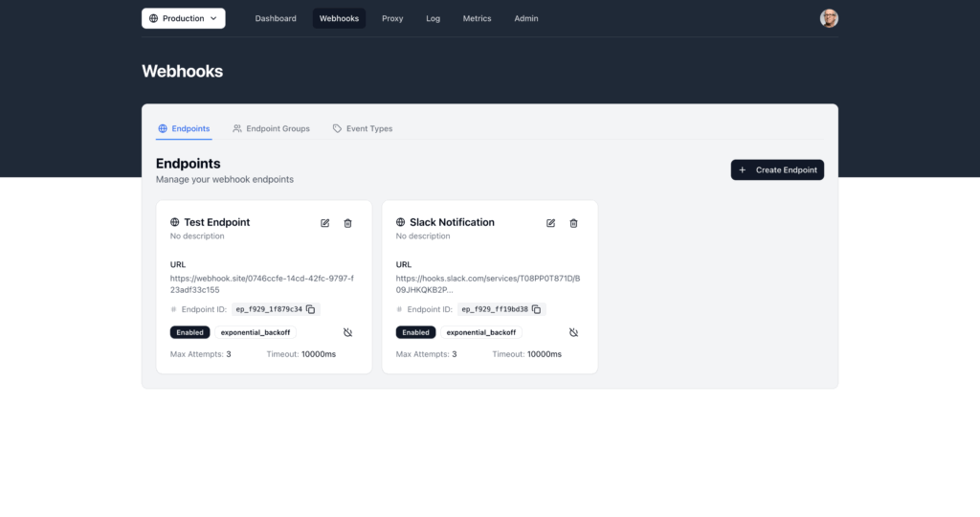980x517 pixels.
Task: Switch to the Endpoint Groups tab
Action: (x=271, y=128)
